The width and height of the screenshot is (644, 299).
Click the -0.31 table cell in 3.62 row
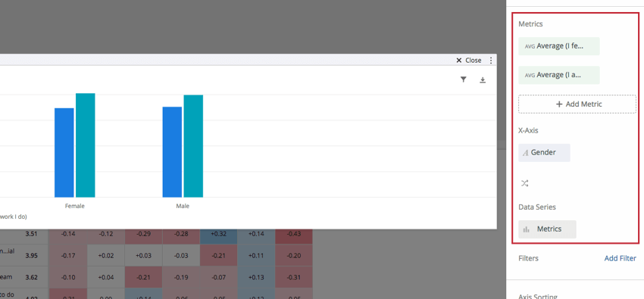click(294, 277)
